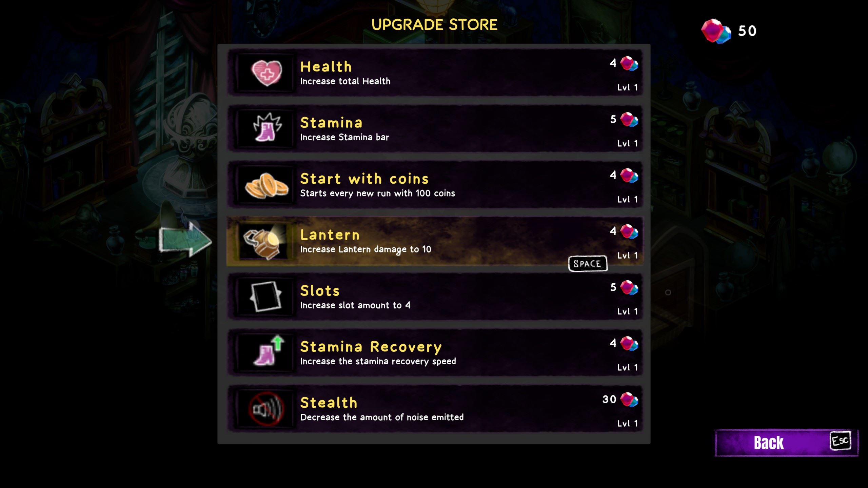Click the muted speaker Stealth icon
Screen dimensions: 868x488
pyautogui.click(x=267, y=408)
